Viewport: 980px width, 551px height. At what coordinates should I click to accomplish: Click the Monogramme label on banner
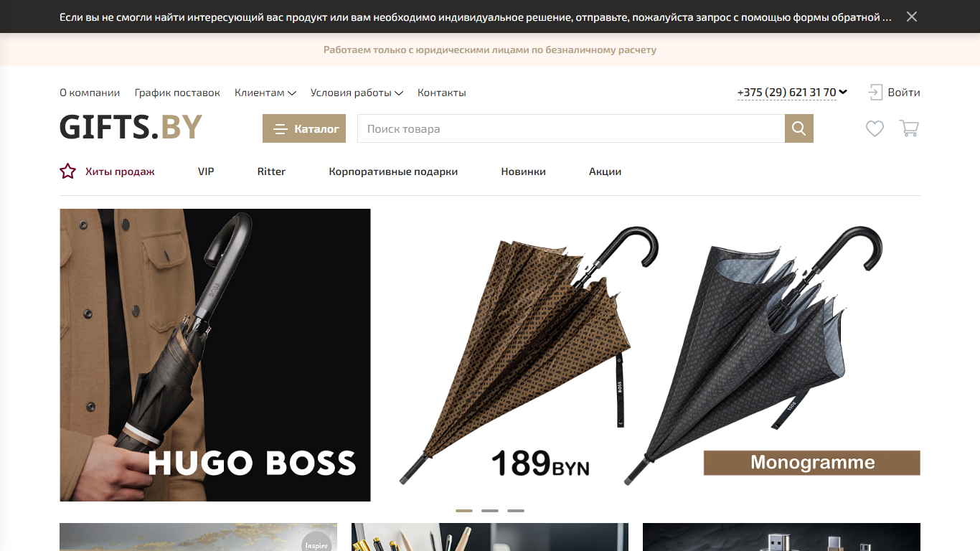(x=812, y=463)
